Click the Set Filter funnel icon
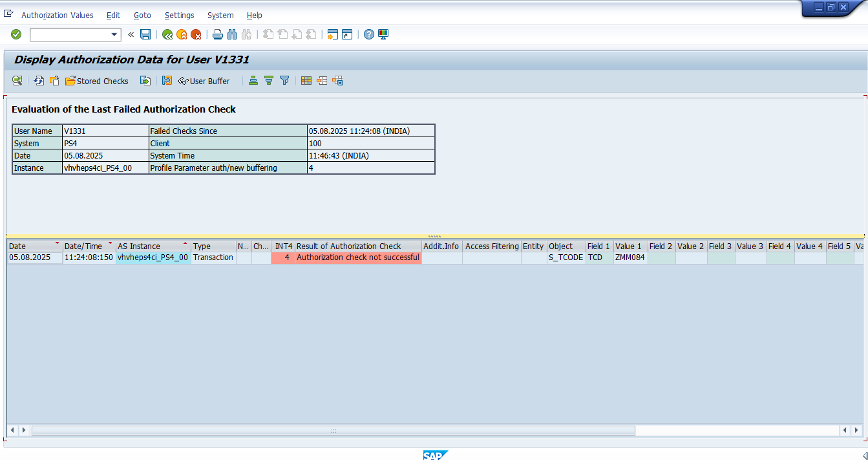 tap(284, 81)
